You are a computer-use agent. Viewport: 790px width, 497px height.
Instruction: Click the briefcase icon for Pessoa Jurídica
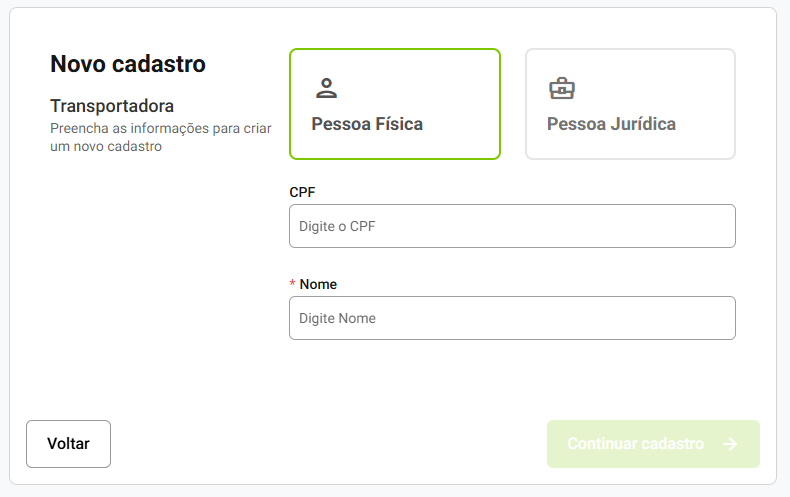(x=562, y=88)
